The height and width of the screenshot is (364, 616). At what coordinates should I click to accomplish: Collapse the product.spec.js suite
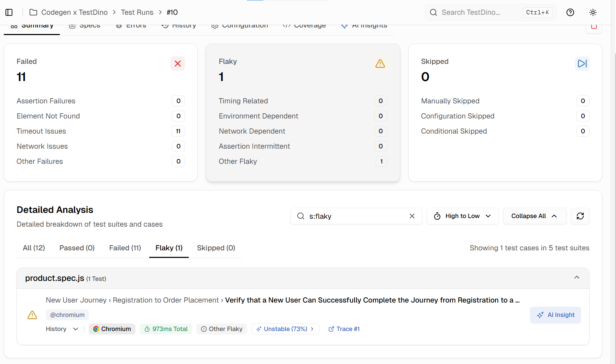tap(576, 277)
